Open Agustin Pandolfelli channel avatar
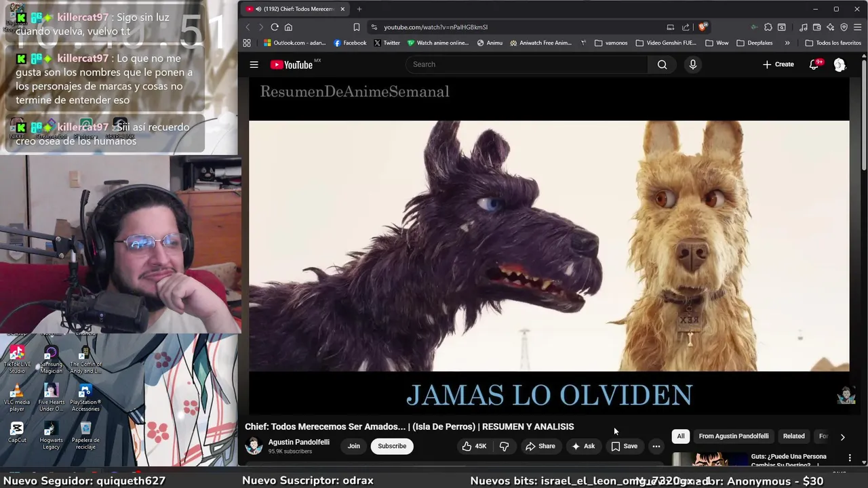 pyautogui.click(x=254, y=446)
